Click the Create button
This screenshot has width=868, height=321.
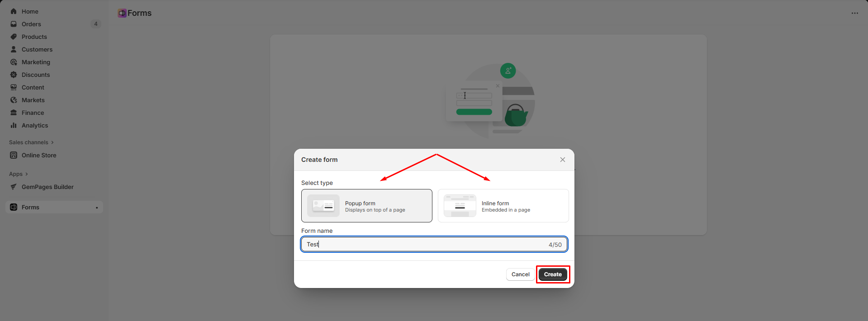tap(553, 274)
